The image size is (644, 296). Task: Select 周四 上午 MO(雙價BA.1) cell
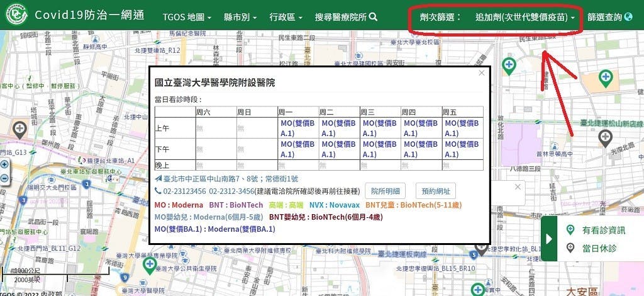click(x=421, y=128)
